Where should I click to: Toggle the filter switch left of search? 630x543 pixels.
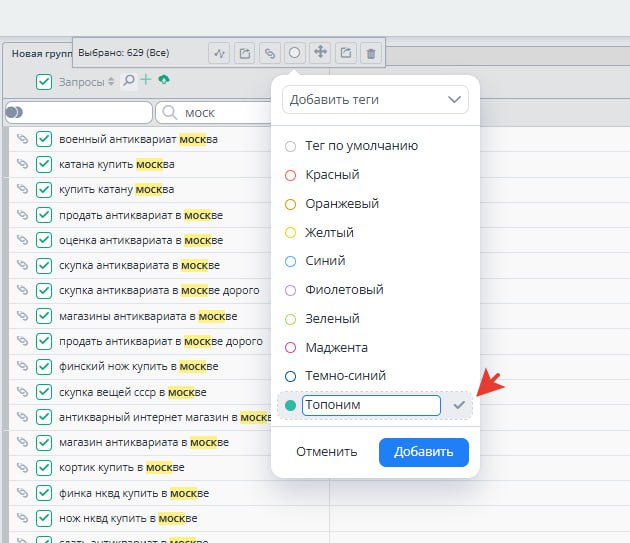click(14, 113)
